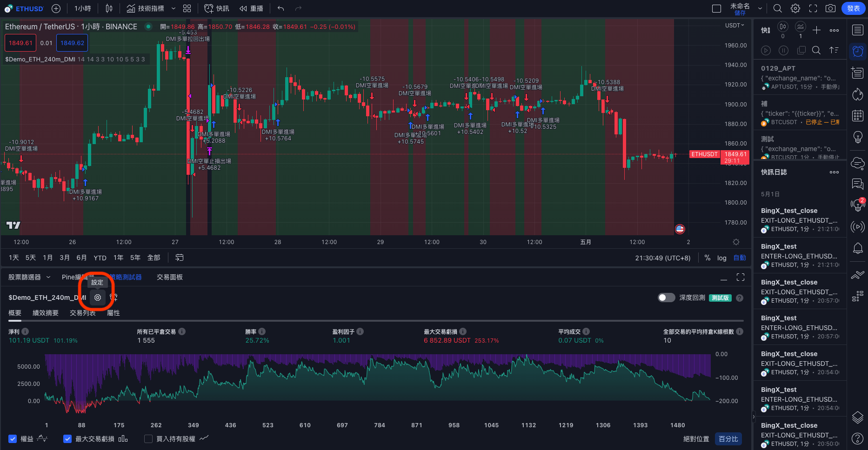Uncheck the 最大交易虧損 drawdown checkbox

(67, 439)
